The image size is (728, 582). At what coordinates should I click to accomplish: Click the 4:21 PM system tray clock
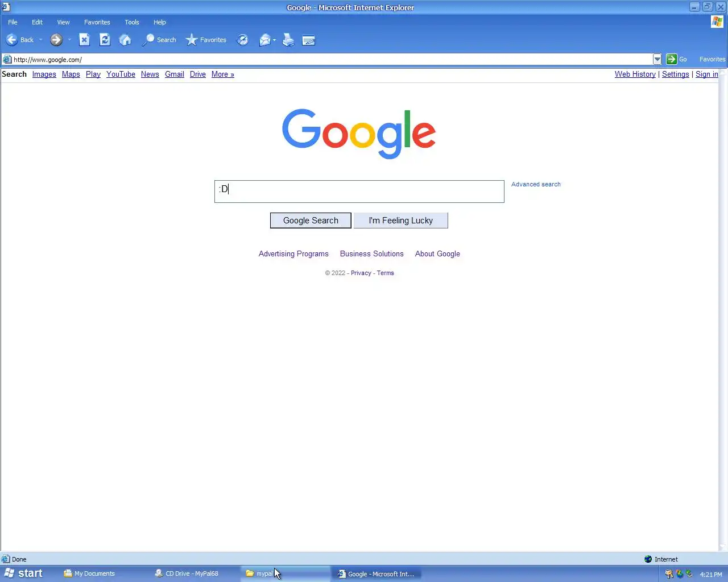[711, 574]
